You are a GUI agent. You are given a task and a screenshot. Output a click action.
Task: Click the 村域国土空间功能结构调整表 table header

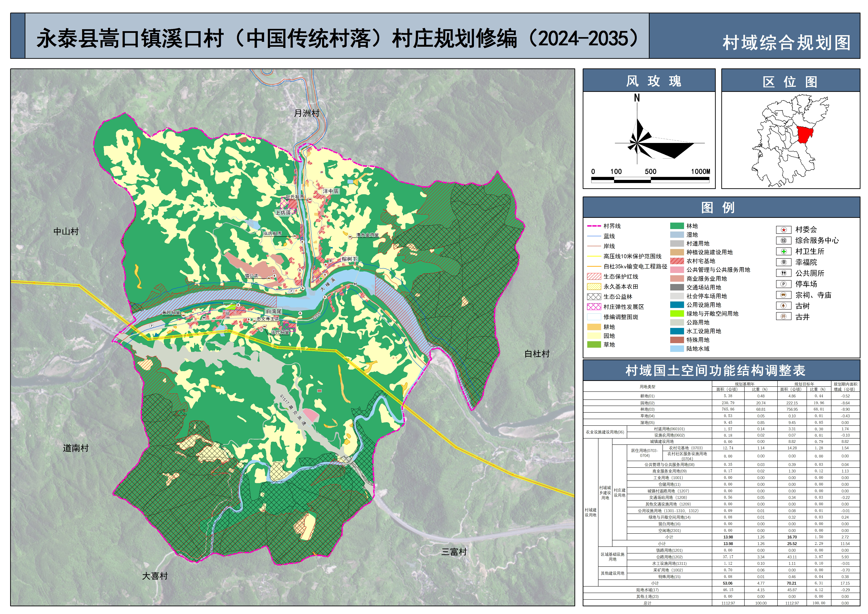[x=715, y=371]
